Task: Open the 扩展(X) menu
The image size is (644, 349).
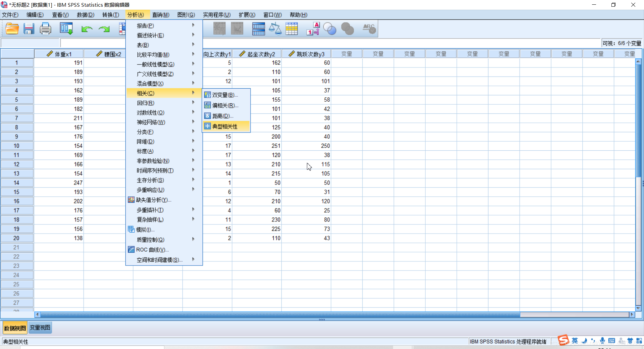Action: click(x=247, y=15)
